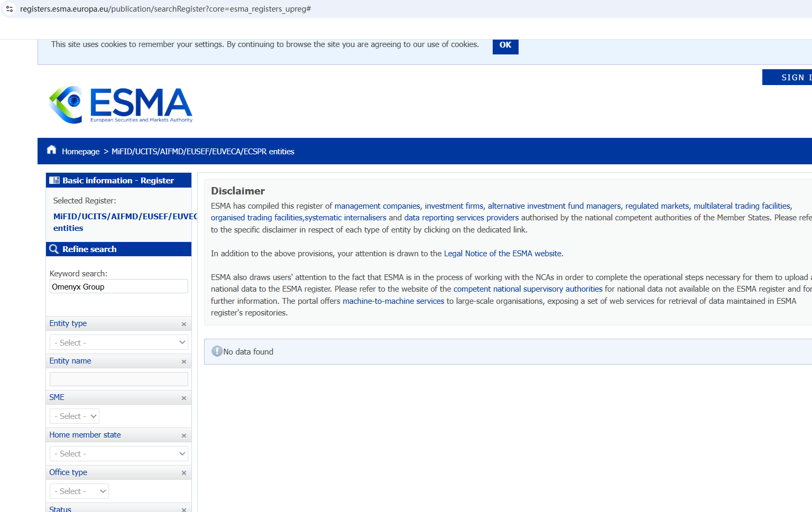
Task: Remove the Entity type filter
Action: coord(184,324)
